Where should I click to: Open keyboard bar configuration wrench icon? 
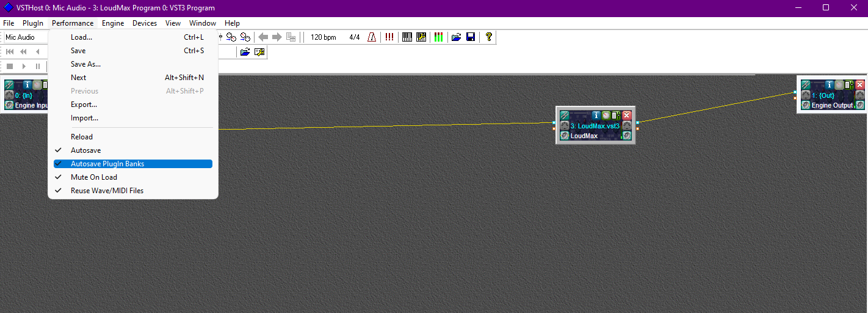(x=421, y=37)
